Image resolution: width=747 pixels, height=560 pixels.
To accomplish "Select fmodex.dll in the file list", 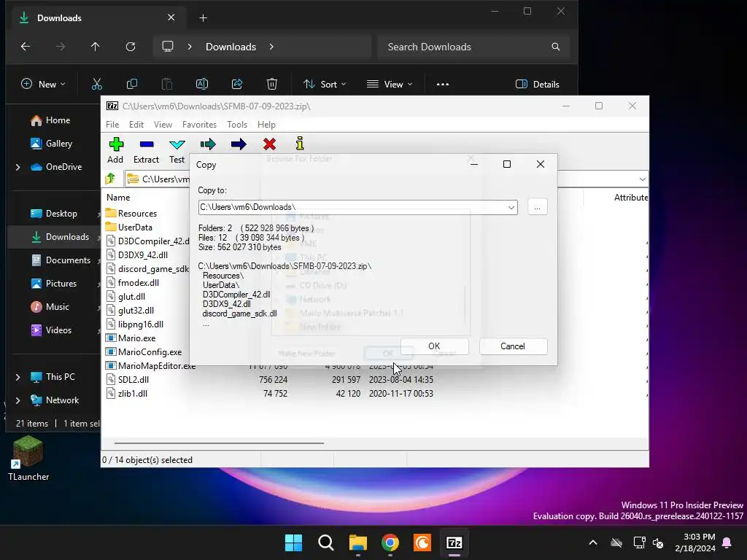I will click(133, 282).
